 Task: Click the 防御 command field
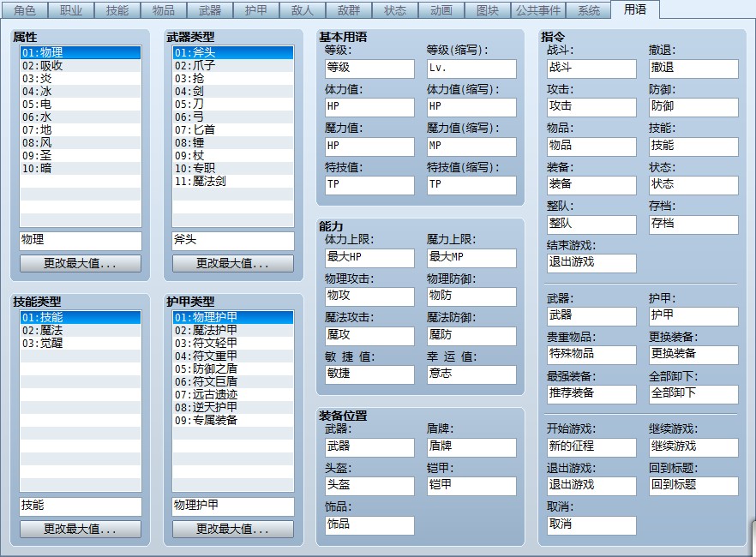(693, 107)
